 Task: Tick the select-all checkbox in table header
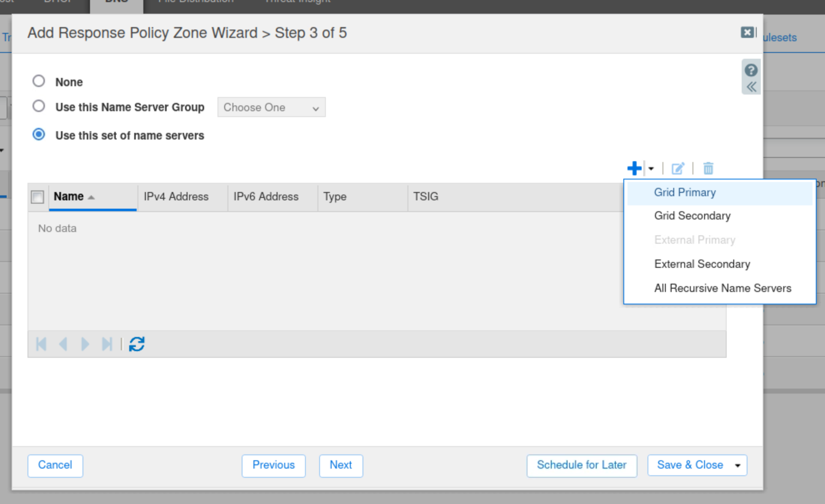(x=37, y=197)
